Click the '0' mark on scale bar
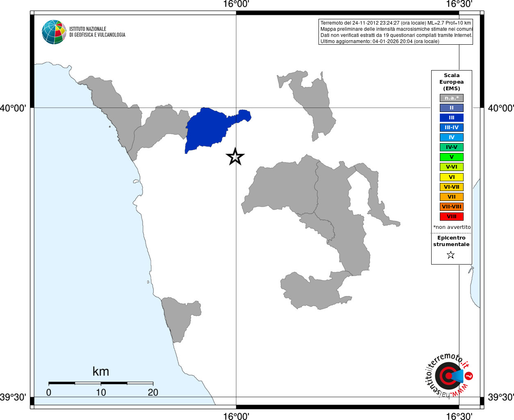Screen dimensions: 514x420 [49, 393]
